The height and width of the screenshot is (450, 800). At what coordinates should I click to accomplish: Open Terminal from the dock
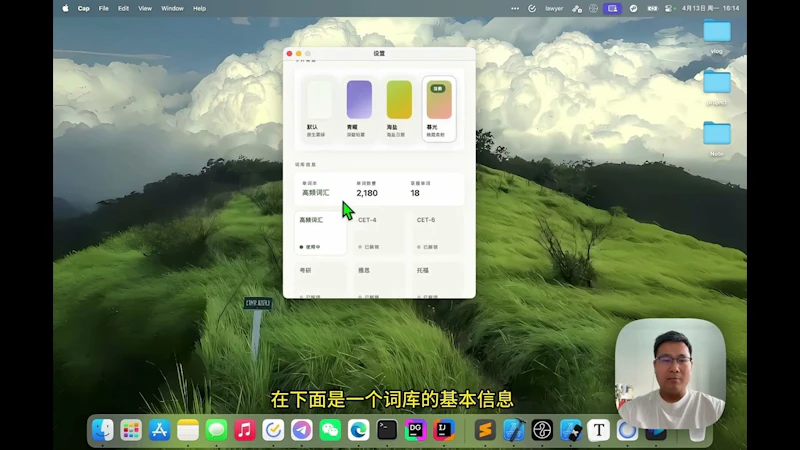[387, 430]
